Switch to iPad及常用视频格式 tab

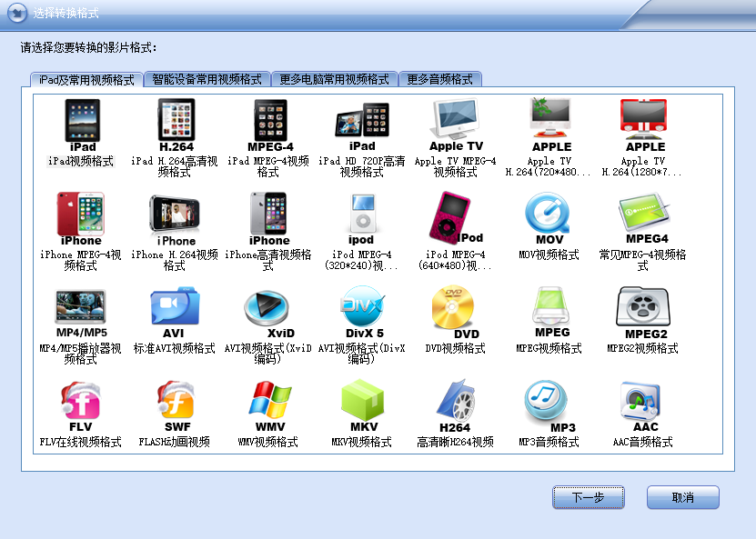point(86,80)
